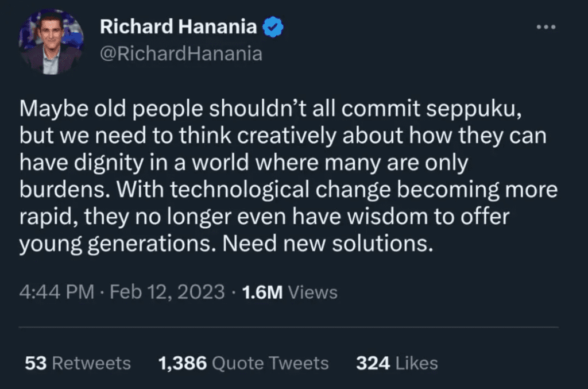The image size is (588, 389).
Task: Open the three-dot more options menu
Action: click(545, 27)
